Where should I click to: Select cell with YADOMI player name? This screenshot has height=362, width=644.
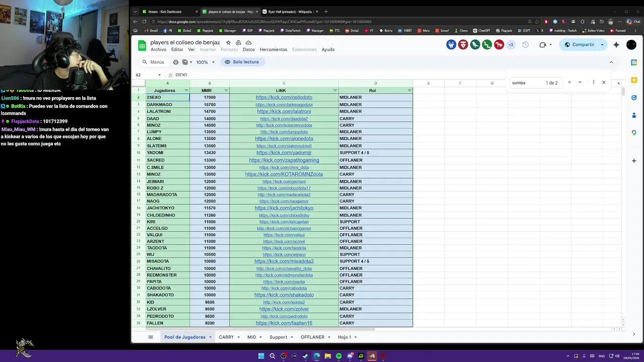pyautogui.click(x=168, y=153)
